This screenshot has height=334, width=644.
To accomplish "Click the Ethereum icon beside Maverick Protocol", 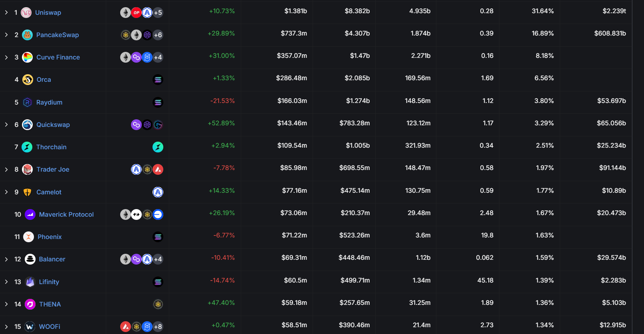I will [125, 214].
